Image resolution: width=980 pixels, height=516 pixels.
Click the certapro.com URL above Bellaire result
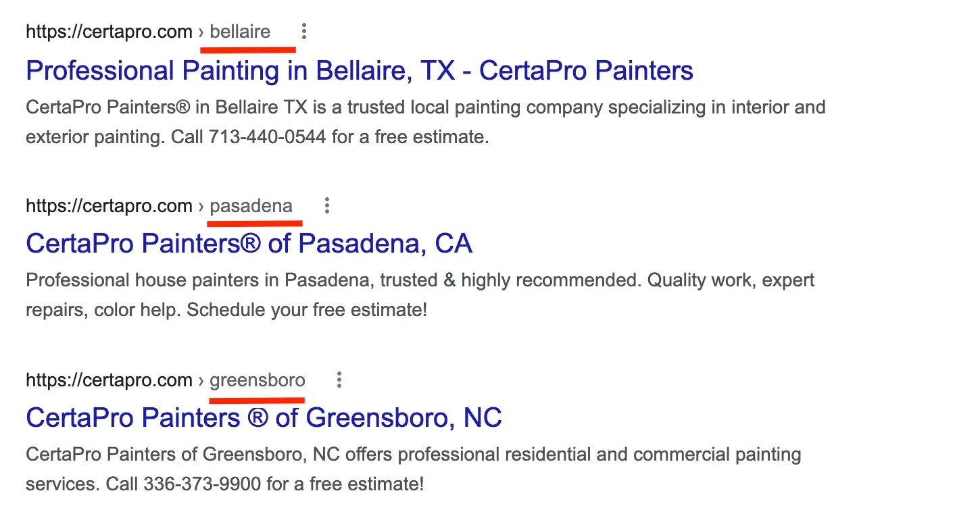109,32
